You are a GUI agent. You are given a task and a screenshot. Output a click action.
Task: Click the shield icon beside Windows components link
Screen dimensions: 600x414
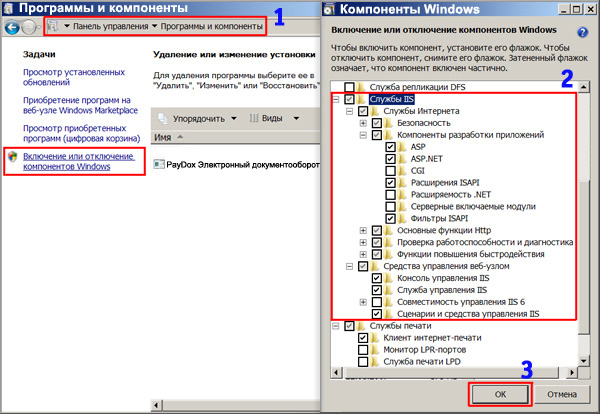pos(11,158)
